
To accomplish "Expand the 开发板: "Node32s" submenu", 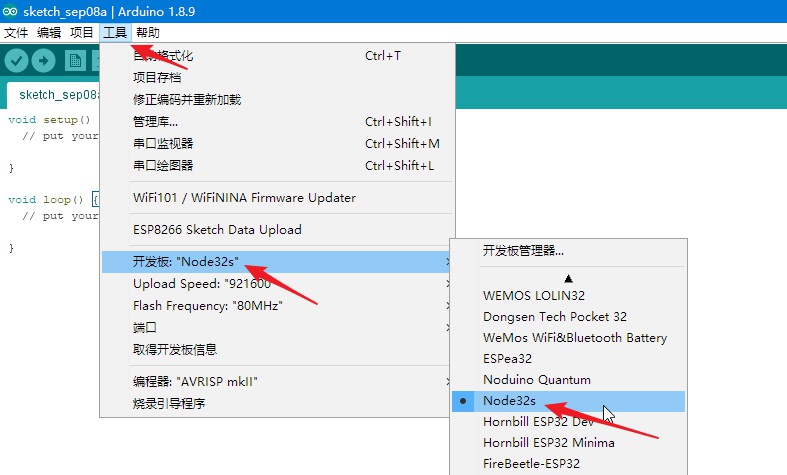I will point(277,262).
